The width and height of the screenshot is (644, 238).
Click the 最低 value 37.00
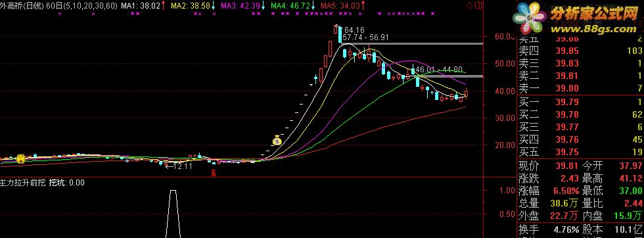click(x=631, y=191)
